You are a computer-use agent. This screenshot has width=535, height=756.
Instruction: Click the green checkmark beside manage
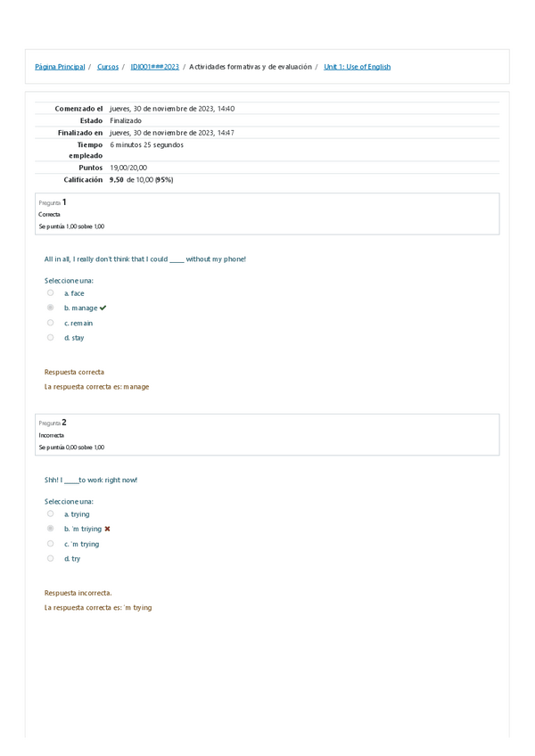[x=103, y=308]
